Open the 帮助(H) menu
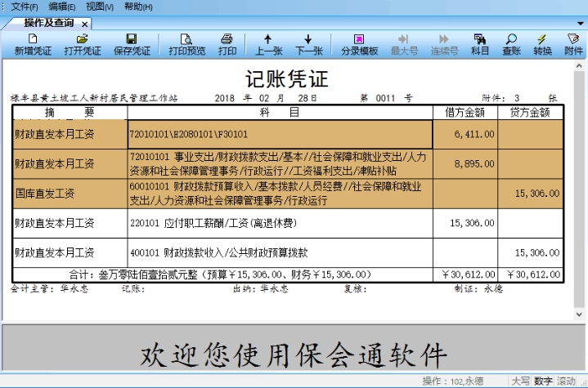 click(x=138, y=7)
